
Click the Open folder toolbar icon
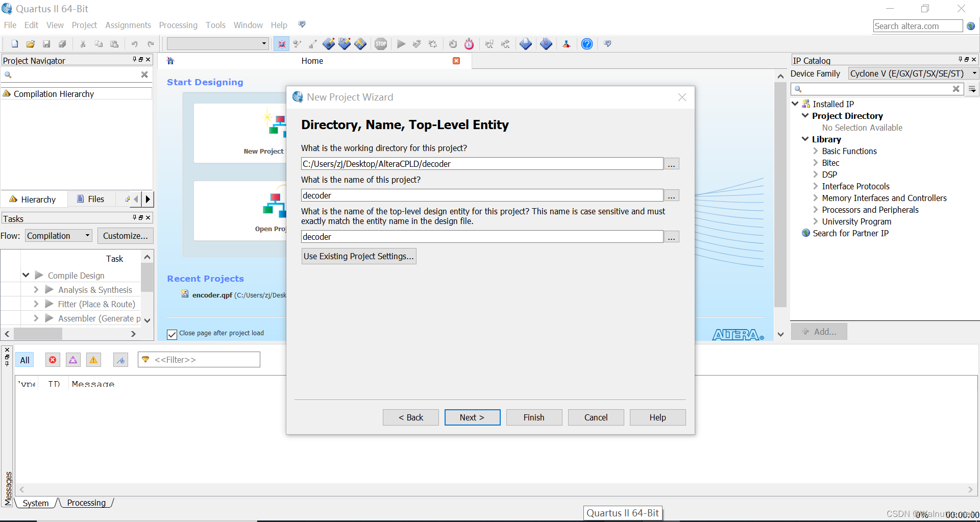(31, 44)
